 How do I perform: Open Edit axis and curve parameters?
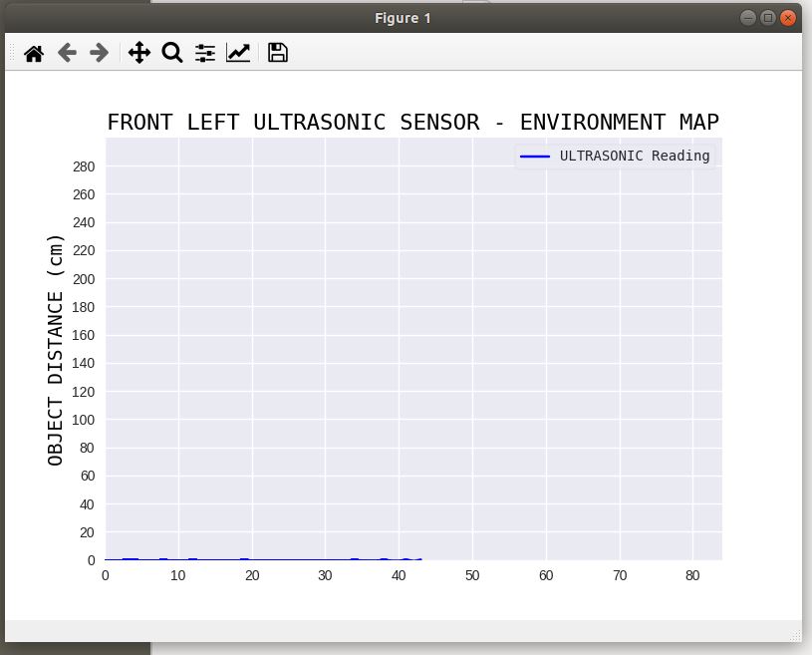coord(238,53)
